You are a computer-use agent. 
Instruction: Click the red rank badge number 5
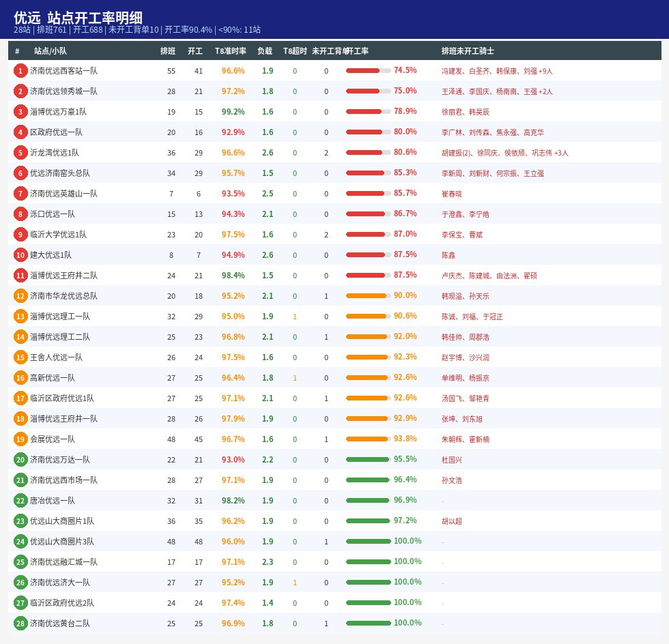20,153
